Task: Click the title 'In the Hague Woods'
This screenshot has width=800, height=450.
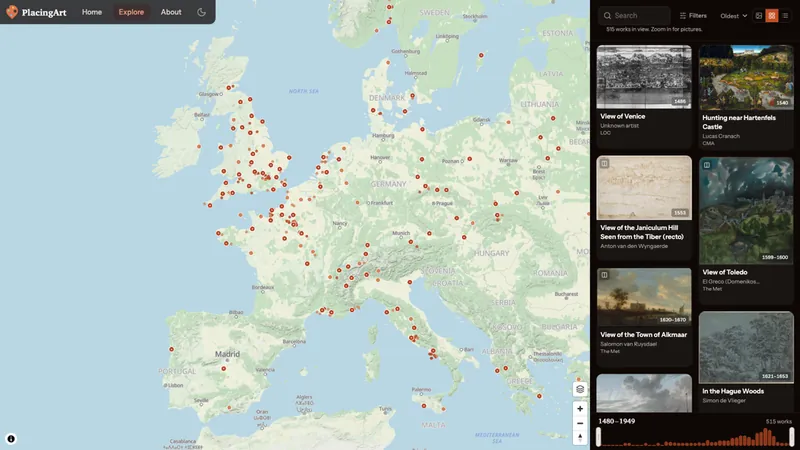Action: click(x=733, y=391)
